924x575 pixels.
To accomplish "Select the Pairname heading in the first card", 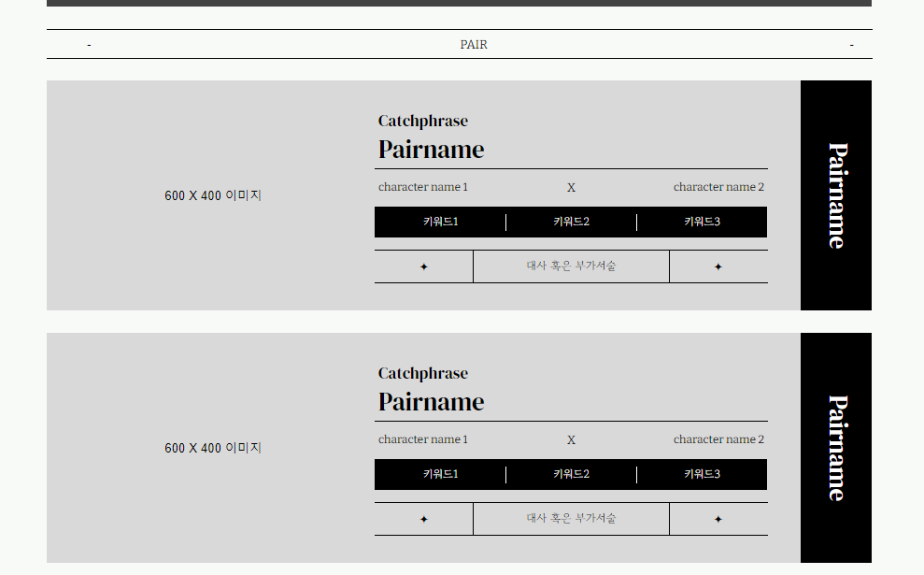I will pyautogui.click(x=431, y=150).
